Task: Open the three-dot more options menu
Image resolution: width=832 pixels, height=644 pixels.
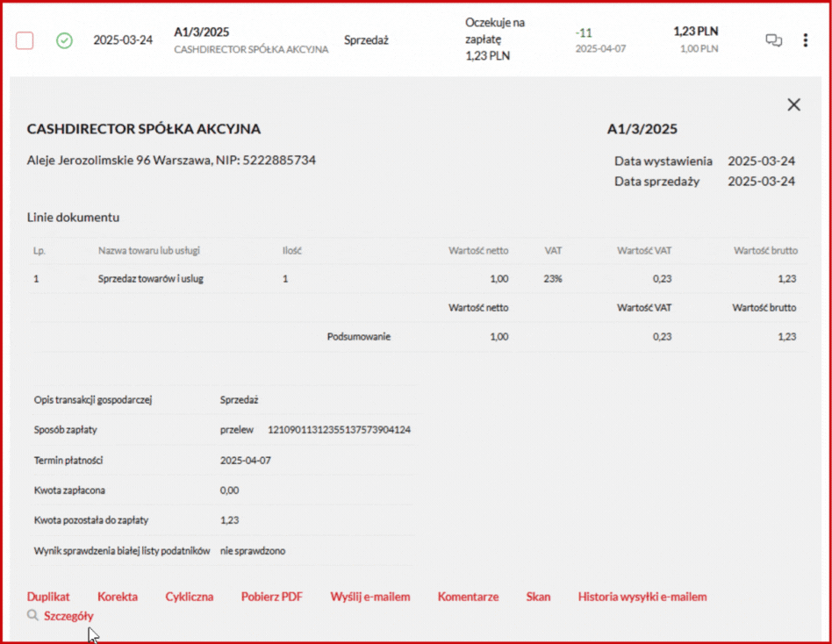Action: coord(806,40)
